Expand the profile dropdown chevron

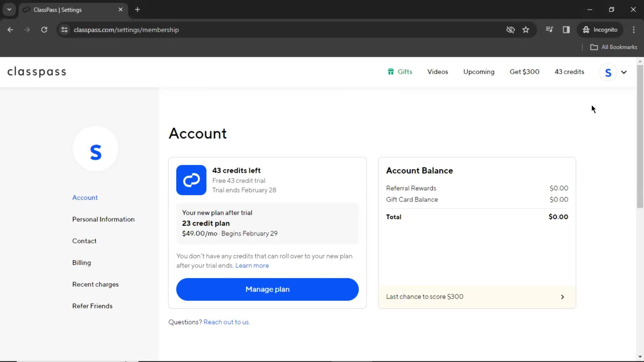[x=624, y=72]
